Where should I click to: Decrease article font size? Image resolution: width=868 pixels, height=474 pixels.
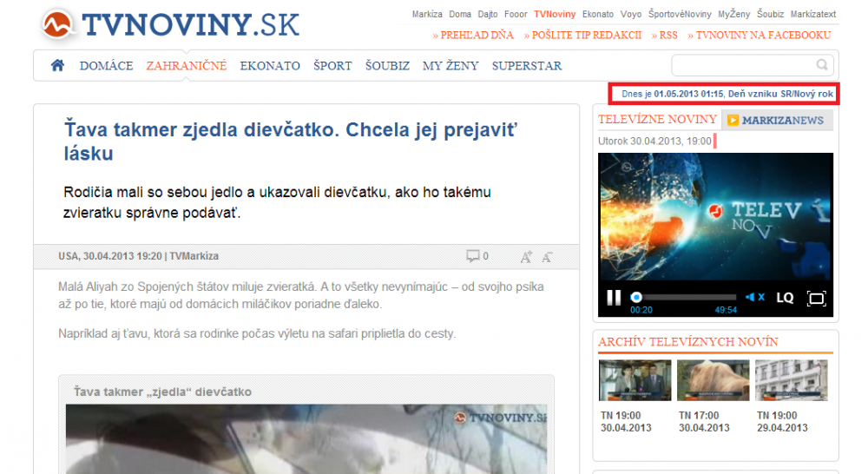tap(547, 257)
